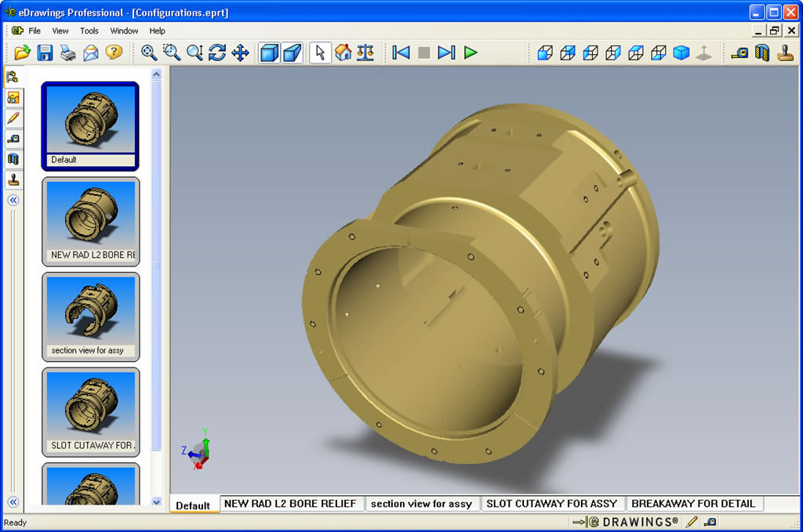The width and height of the screenshot is (803, 532).
Task: Collapse the side panel with top chevron
Action: 13,200
